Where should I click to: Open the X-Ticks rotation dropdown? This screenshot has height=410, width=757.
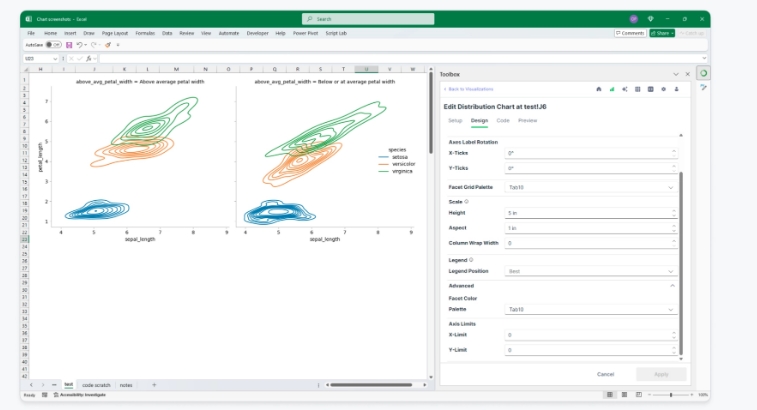[590, 153]
